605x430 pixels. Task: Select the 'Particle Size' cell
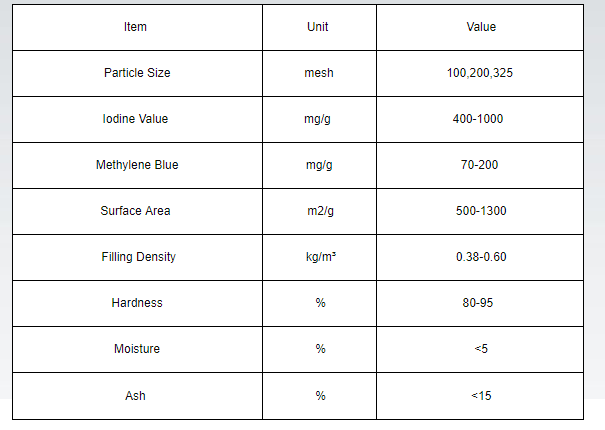tap(136, 73)
